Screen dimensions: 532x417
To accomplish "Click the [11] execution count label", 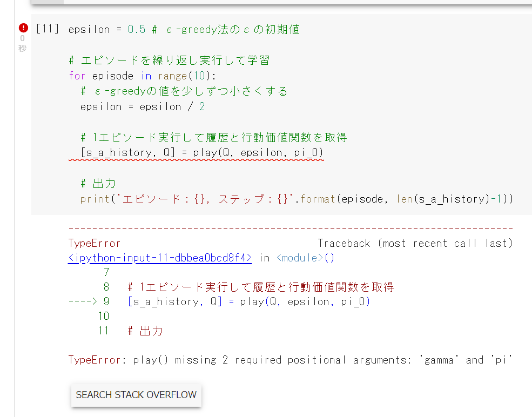I will (x=48, y=29).
